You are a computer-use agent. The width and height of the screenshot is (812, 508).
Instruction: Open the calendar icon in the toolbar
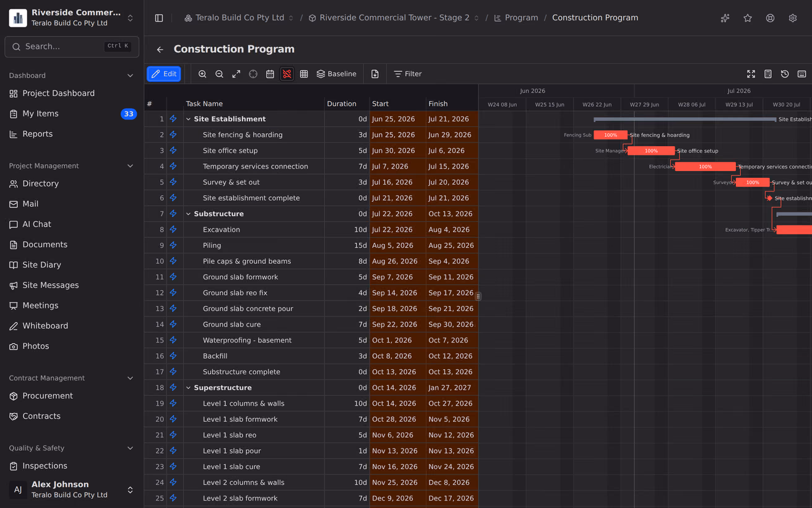click(270, 74)
